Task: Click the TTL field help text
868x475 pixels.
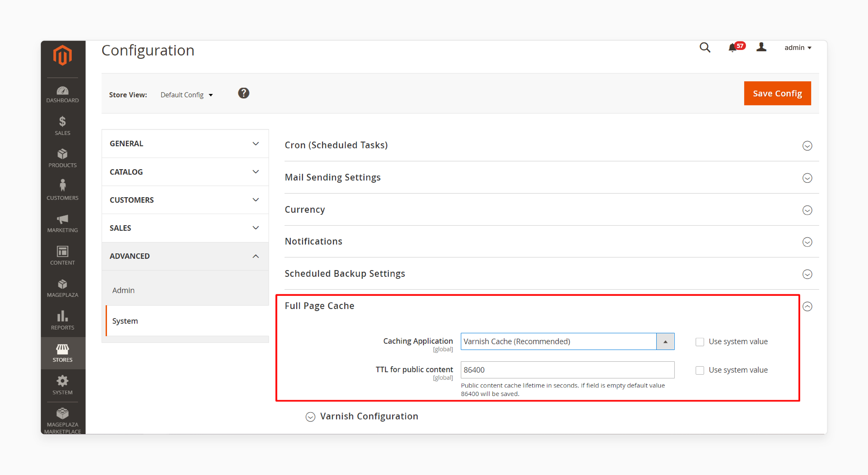Action: (x=563, y=389)
